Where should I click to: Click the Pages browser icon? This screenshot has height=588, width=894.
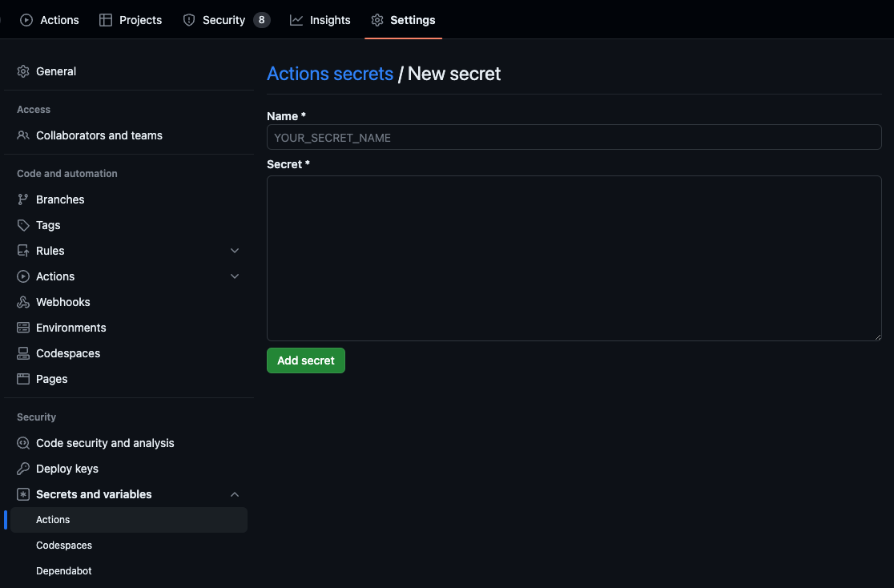tap(22, 379)
